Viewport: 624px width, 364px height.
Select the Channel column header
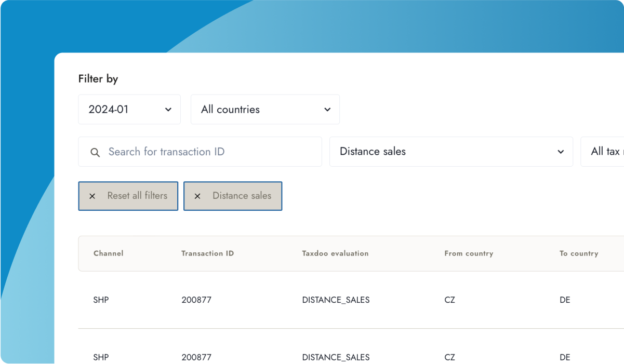click(x=109, y=253)
